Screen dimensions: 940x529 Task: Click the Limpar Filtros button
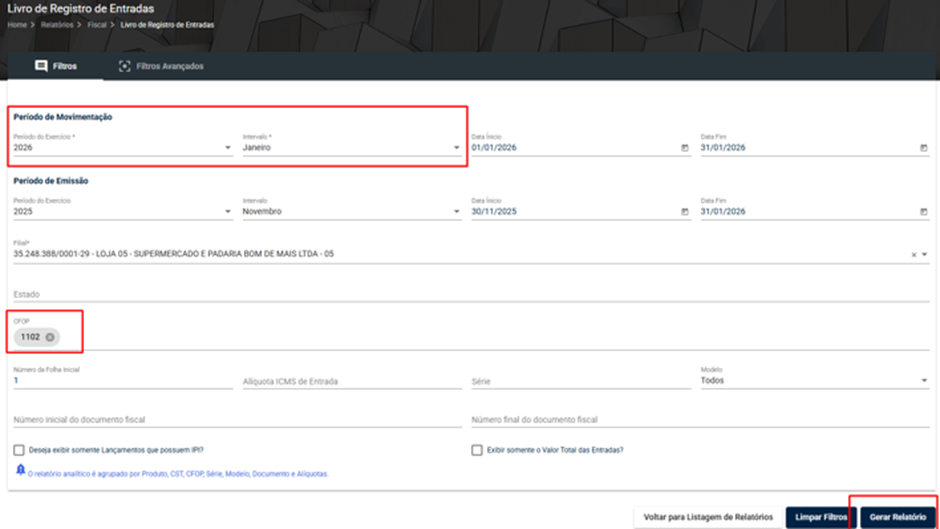coord(821,517)
